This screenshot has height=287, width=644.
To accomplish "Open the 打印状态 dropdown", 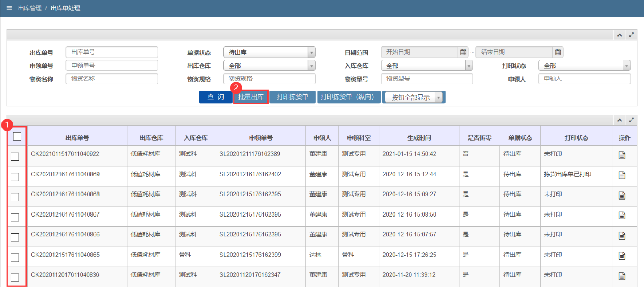I will point(584,66).
